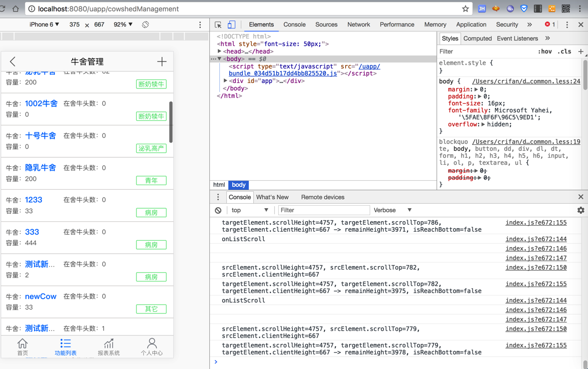Open the 1002牛舍 cowshed link

coord(41,103)
